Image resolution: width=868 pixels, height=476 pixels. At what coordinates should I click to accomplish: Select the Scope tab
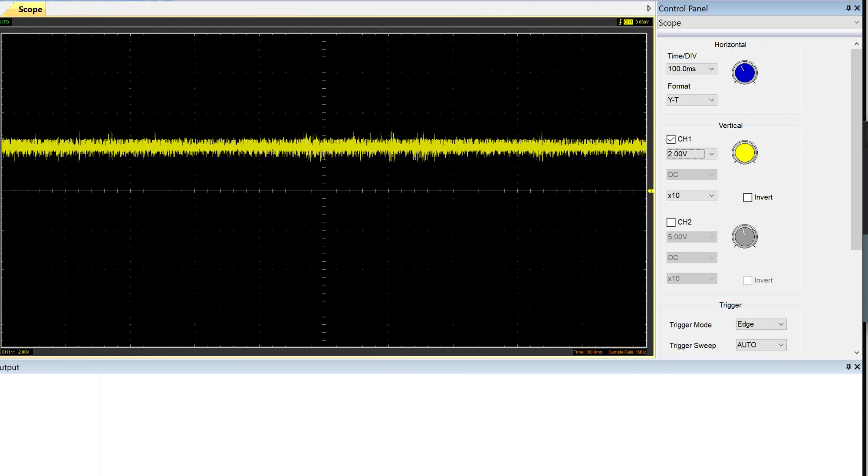30,9
